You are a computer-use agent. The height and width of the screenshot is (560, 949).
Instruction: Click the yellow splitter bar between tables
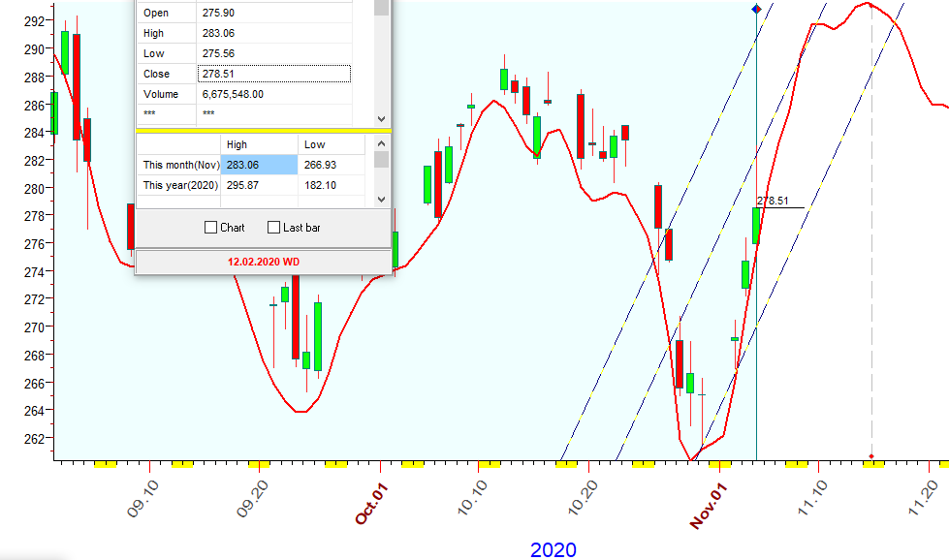coord(262,130)
